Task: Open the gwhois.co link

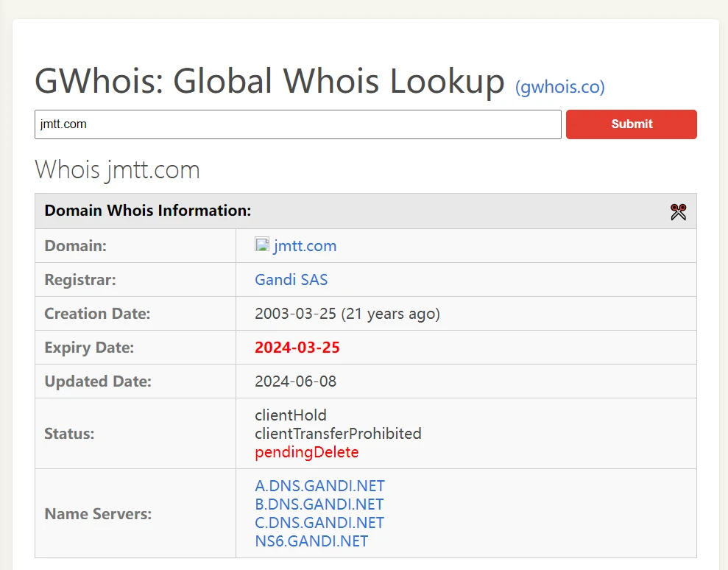Action: (x=559, y=87)
